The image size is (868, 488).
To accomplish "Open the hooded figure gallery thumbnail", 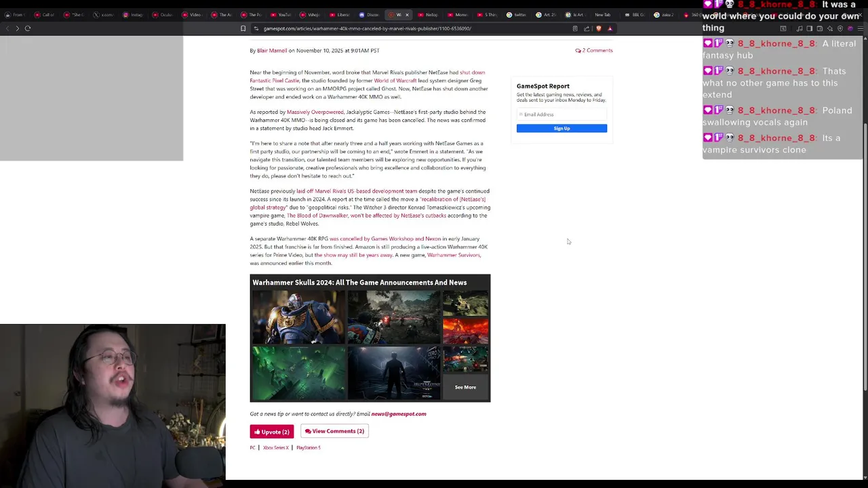I will (x=394, y=372).
